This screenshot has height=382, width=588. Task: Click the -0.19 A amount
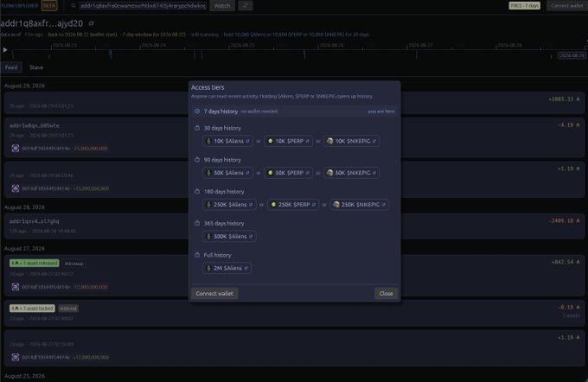point(568,307)
